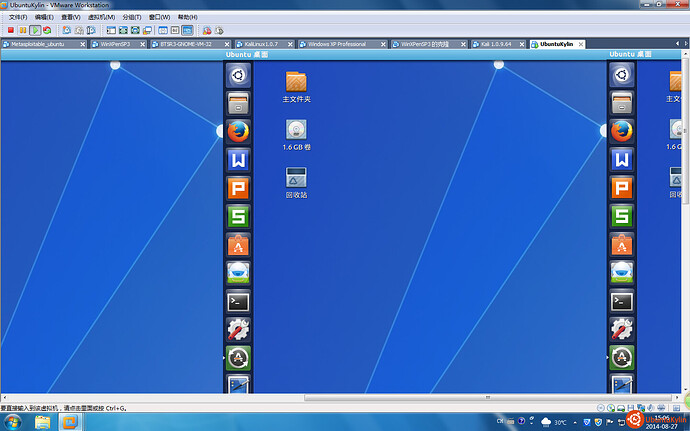690x431 pixels.
Task: Open WPS Spreadsheets from the left launcher
Action: tap(238, 215)
